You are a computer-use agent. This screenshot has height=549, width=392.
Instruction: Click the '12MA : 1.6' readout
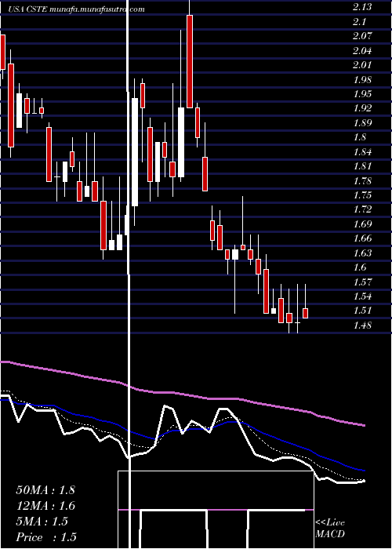tap(45, 506)
